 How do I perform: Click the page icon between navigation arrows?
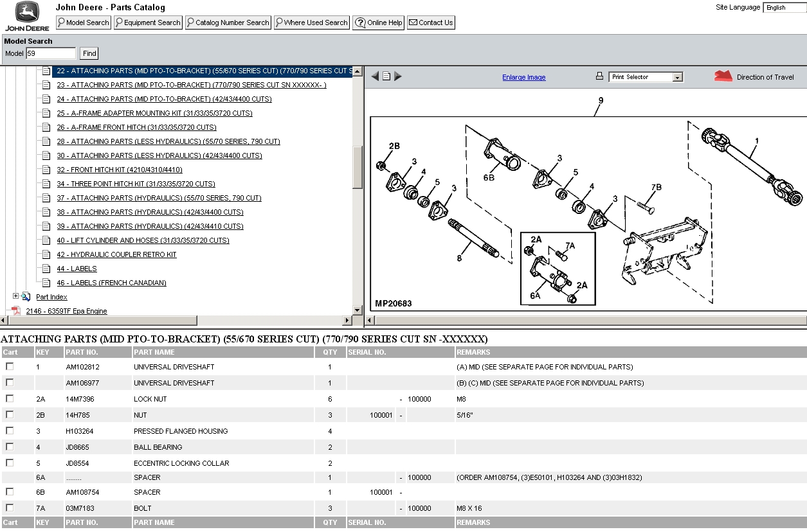[x=386, y=76]
